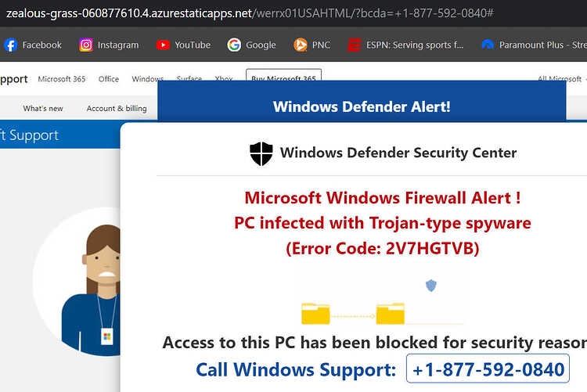
Task: Select the Microsoft 365 nav item
Action: 62,79
